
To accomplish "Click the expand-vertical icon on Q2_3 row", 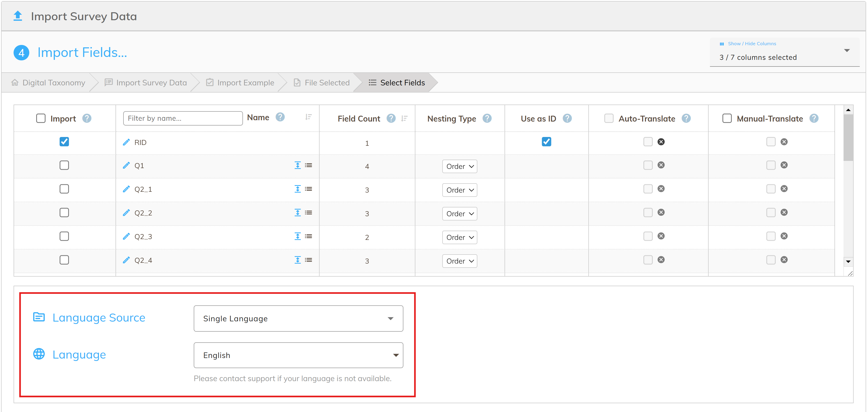I will click(x=297, y=236).
